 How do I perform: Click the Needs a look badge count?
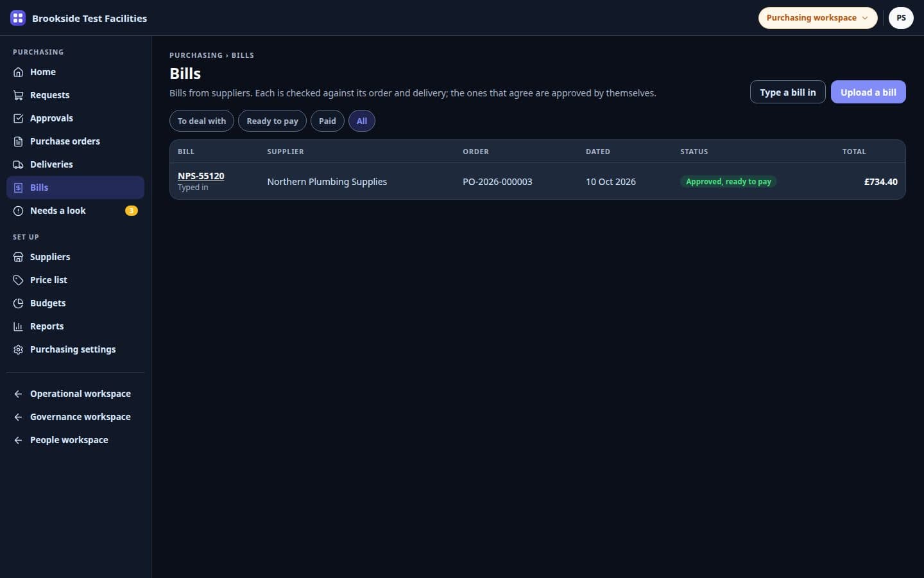131,211
